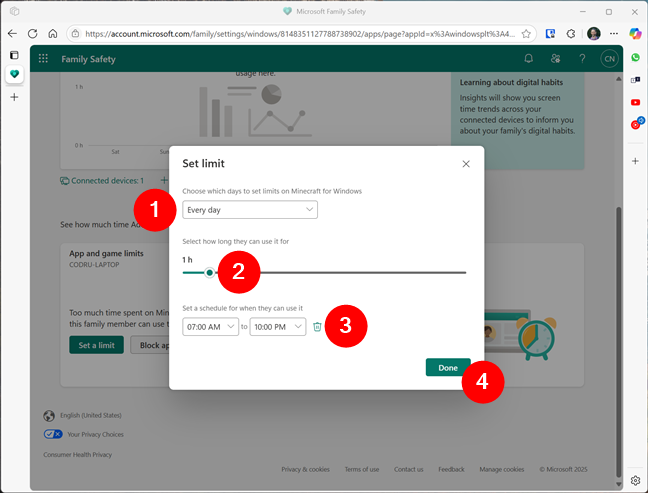Click the scrollbar up arrow
Screen dimensions: 648x493
619,78
